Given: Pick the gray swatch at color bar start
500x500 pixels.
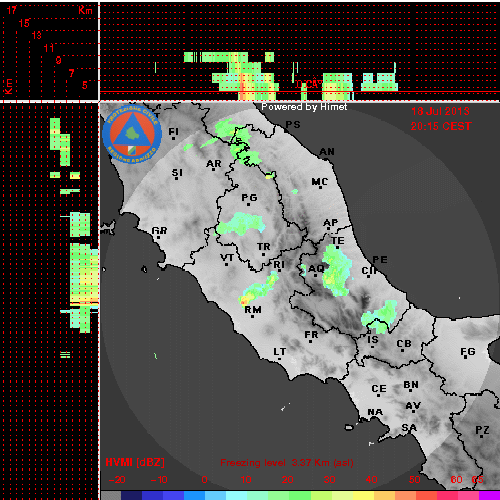Looking at the screenshot, I should [111, 495].
